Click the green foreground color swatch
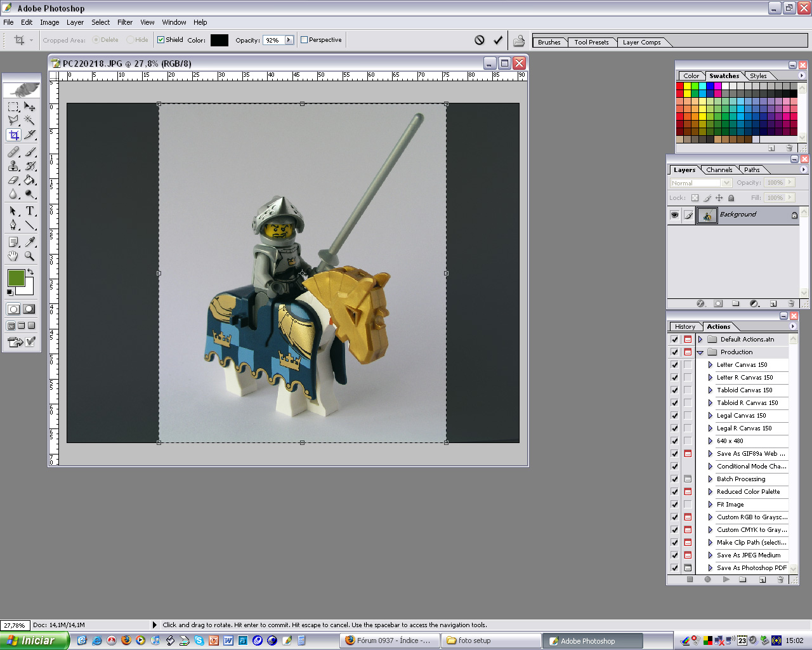 (16, 277)
